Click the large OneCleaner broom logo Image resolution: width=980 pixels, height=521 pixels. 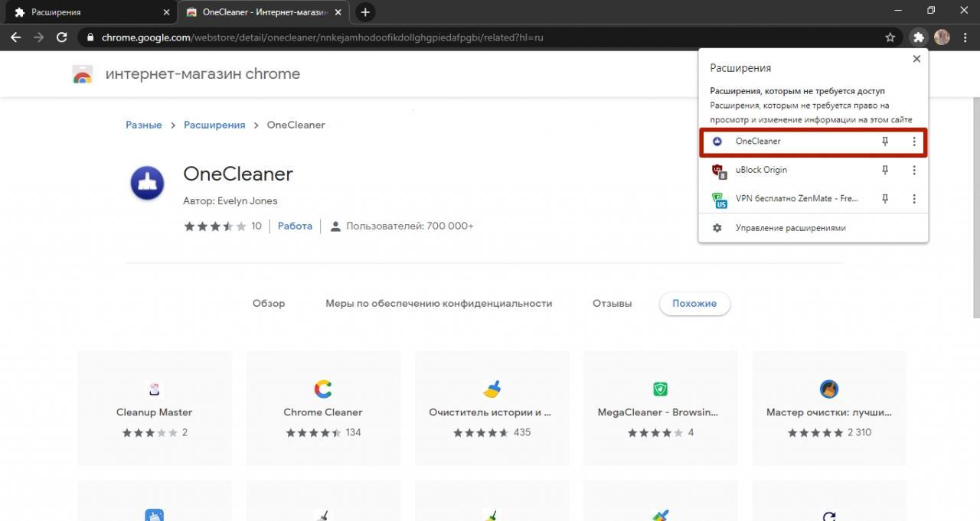[147, 184]
